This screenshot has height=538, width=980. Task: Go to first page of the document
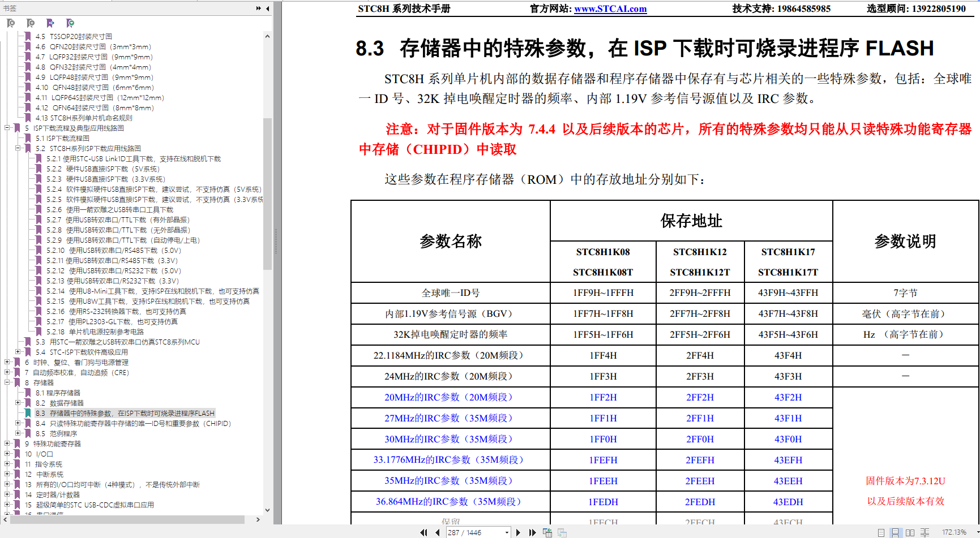423,532
